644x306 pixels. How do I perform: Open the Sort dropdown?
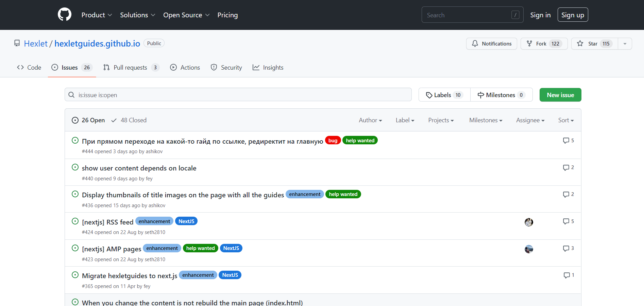[x=566, y=120]
